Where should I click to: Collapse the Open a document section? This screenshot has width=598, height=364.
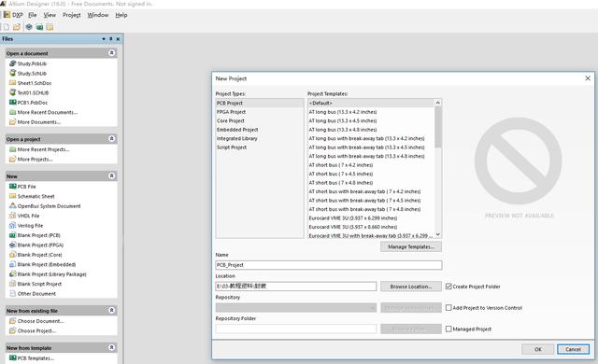tap(111, 52)
